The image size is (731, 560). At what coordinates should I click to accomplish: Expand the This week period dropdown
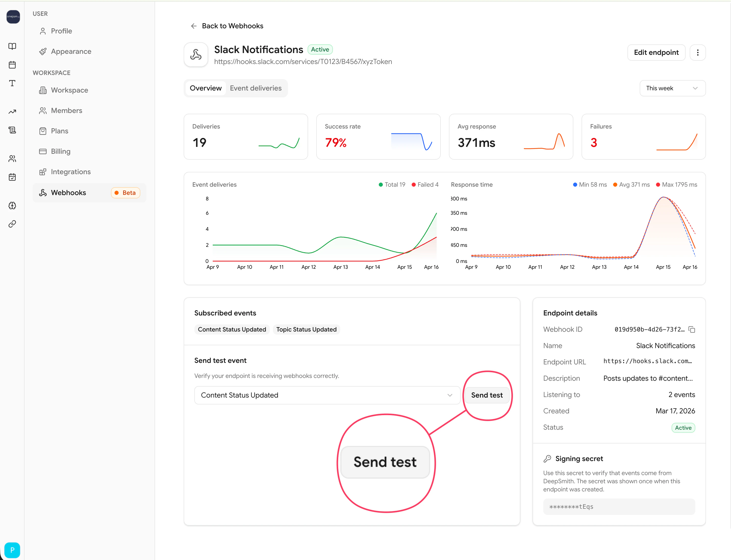pyautogui.click(x=672, y=88)
